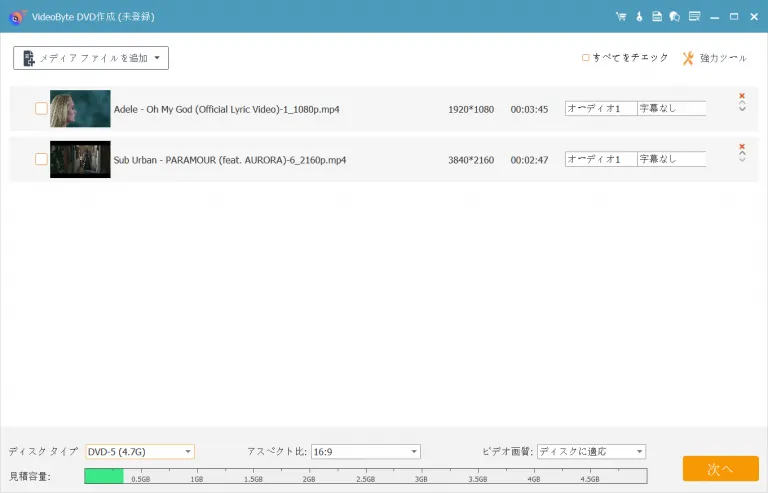Toggle the すべてをチェック checkbox

pos(587,58)
